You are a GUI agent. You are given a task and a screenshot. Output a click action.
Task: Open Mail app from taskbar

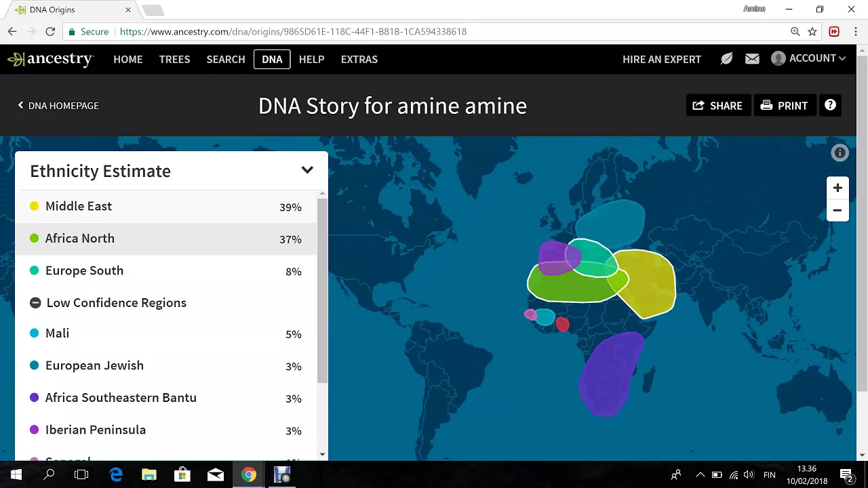click(216, 474)
